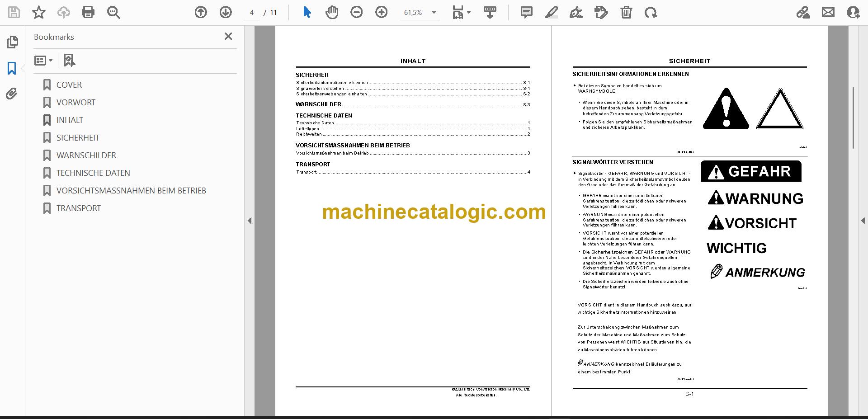868x419 pixels.
Task: Select the Highlight text pen tool
Action: click(551, 13)
